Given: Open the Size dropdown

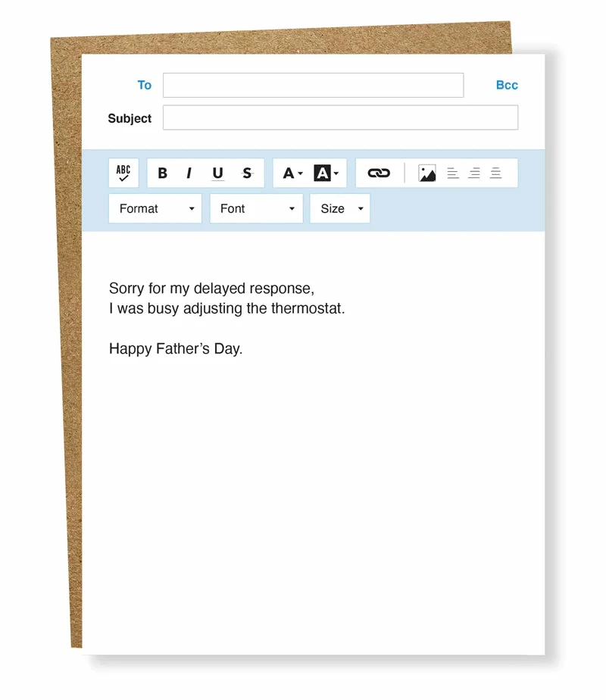Looking at the screenshot, I should (339, 208).
